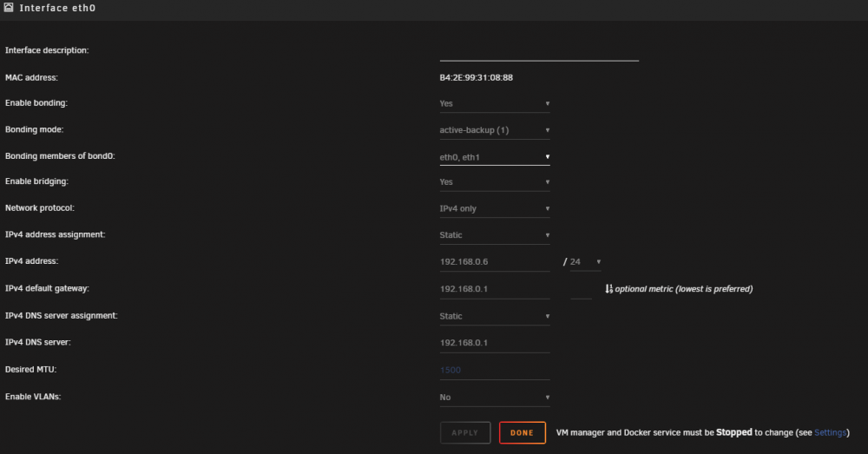Click the metric sort icon beside gateway
This screenshot has width=868, height=454.
pyautogui.click(x=609, y=288)
